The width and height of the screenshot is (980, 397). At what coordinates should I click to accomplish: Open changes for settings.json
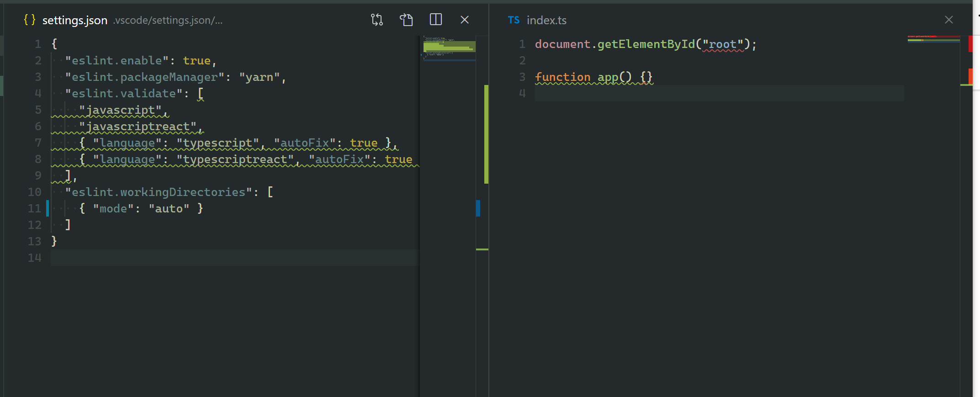(x=377, y=20)
